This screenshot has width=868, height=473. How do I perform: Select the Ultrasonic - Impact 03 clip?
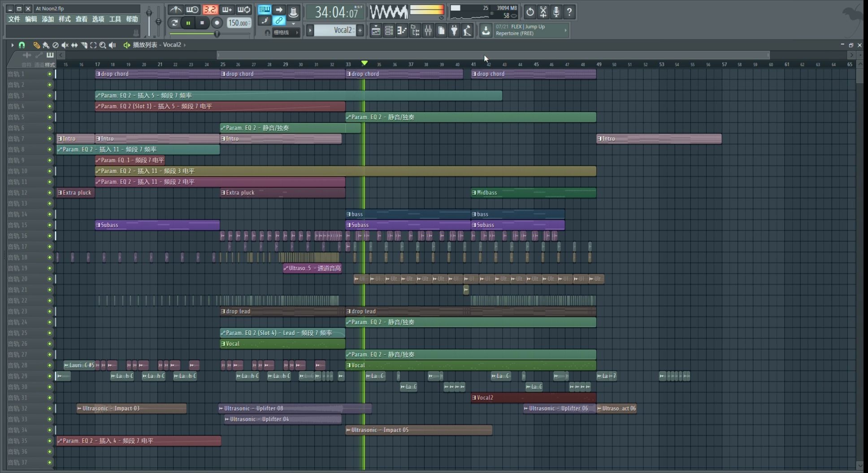click(130, 408)
